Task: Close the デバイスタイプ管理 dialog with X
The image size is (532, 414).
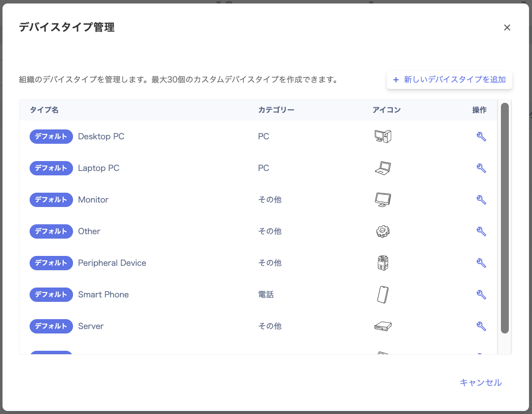Action: click(x=507, y=28)
